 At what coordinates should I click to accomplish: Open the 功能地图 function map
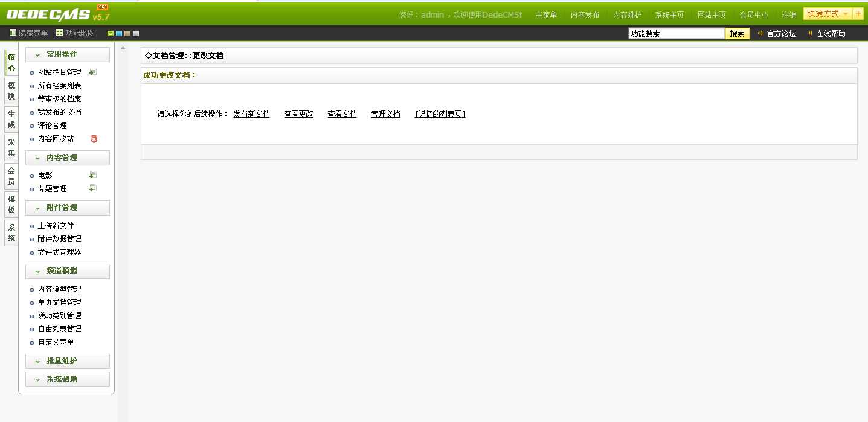76,33
